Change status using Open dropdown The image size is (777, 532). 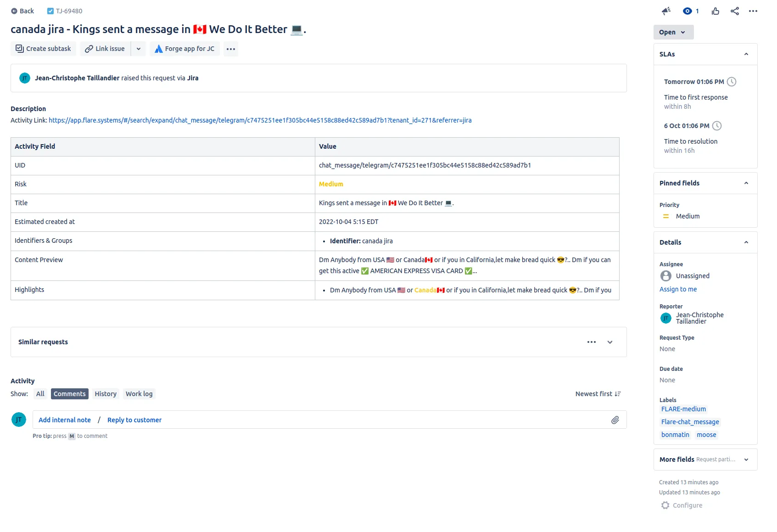click(673, 32)
